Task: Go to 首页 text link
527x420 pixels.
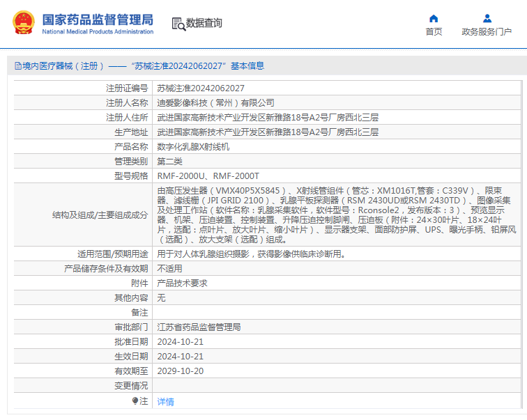Action: (x=434, y=31)
